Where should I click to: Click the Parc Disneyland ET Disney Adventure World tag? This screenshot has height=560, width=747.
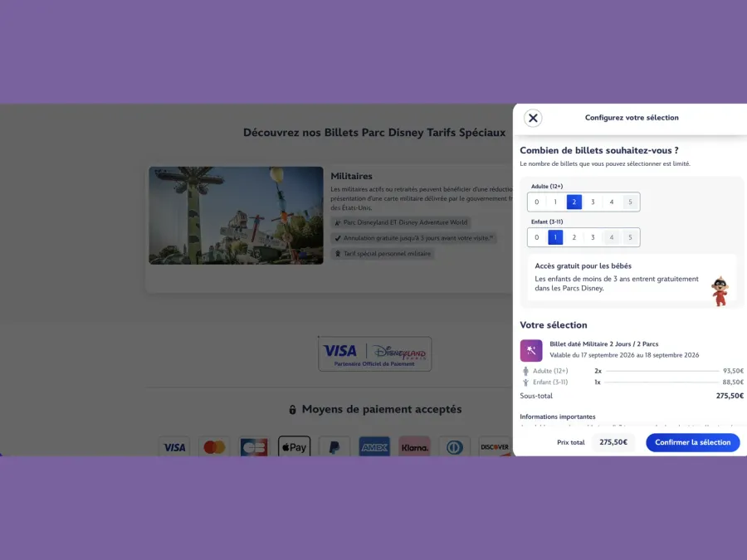pyautogui.click(x=401, y=222)
